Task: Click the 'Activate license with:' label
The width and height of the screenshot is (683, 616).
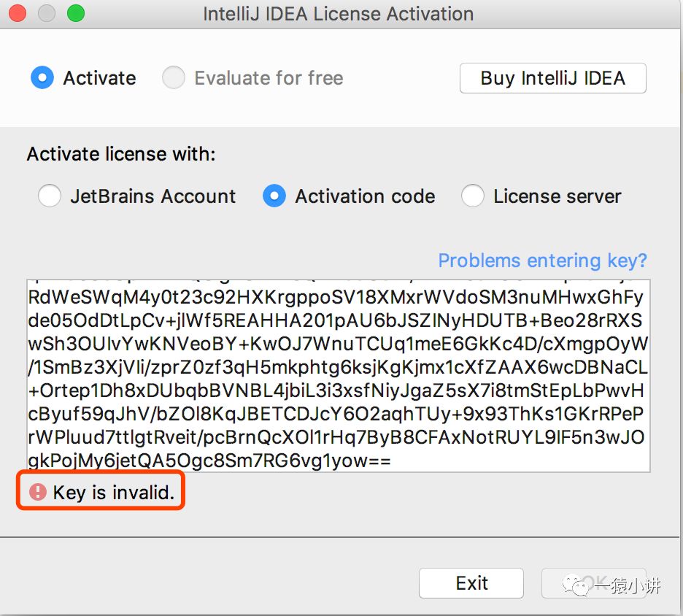Action: (x=121, y=154)
